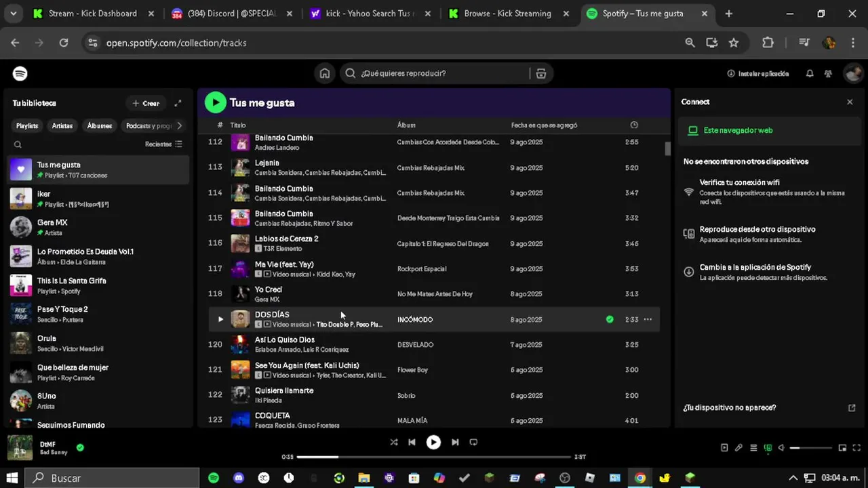
Task: Open the Friends activity icon
Action: tap(828, 73)
